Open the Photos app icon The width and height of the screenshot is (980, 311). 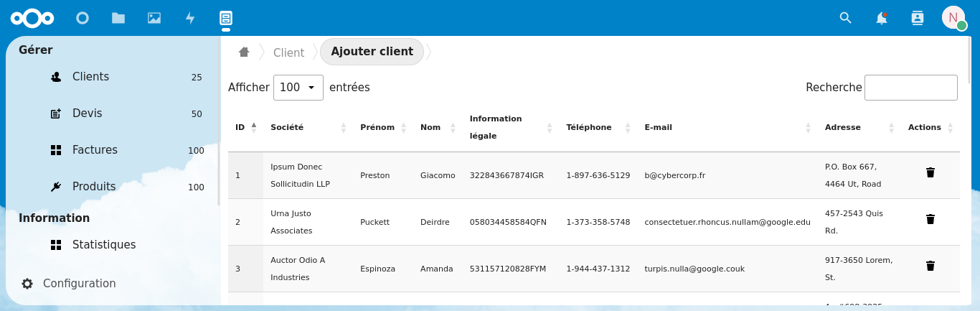point(154,18)
